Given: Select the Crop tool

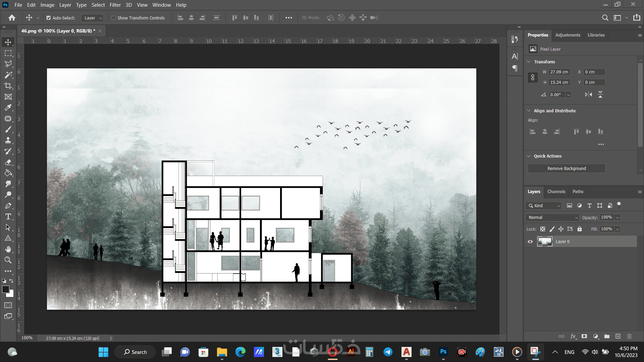Looking at the screenshot, I should (8, 86).
